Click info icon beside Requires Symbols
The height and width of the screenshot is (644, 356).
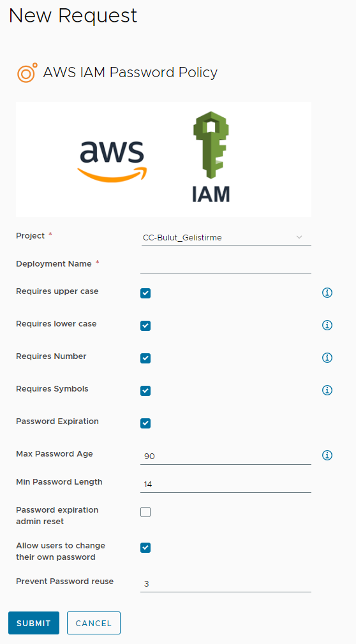click(327, 390)
